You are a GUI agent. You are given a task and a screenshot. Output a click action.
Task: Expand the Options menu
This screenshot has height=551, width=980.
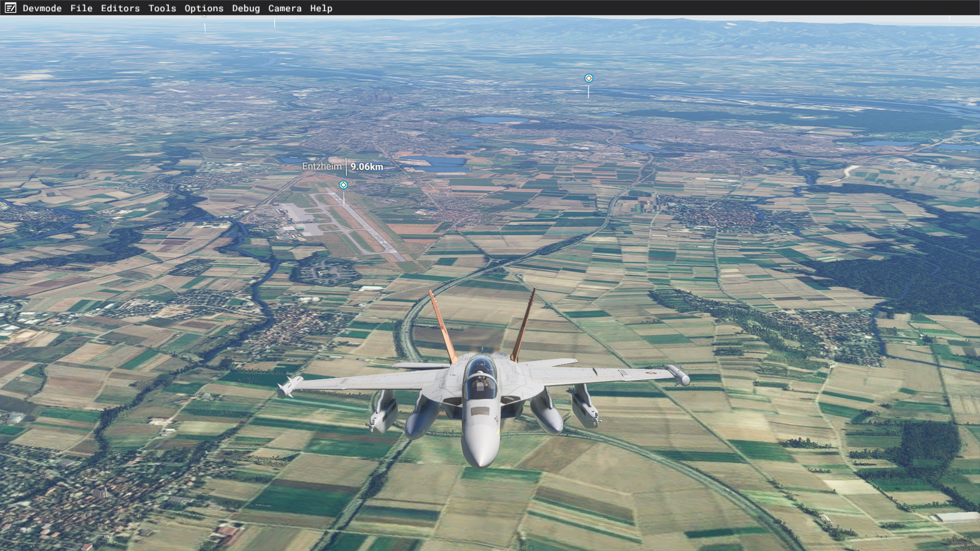[204, 8]
